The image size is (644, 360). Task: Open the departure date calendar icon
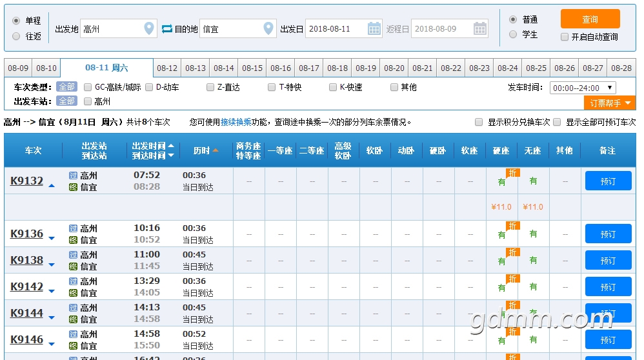[374, 29]
